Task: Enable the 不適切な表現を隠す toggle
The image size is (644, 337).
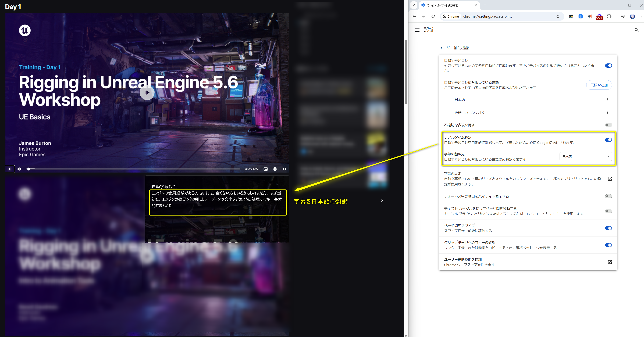Action: [x=609, y=125]
